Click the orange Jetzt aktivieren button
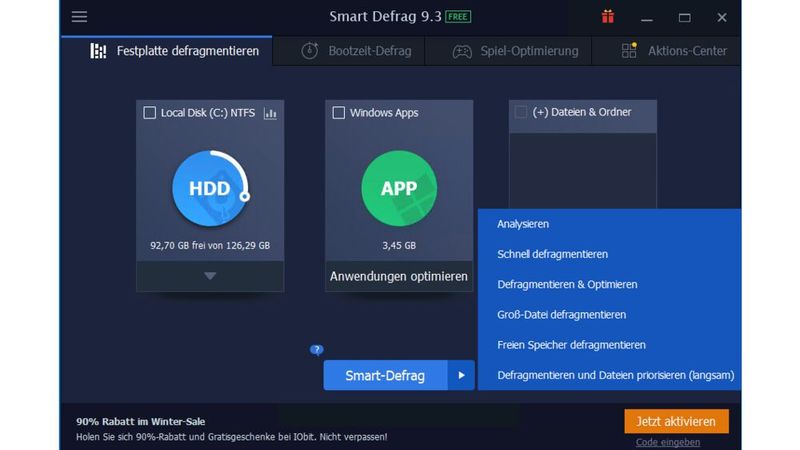Viewport: 800px width, 450px height. tap(676, 421)
